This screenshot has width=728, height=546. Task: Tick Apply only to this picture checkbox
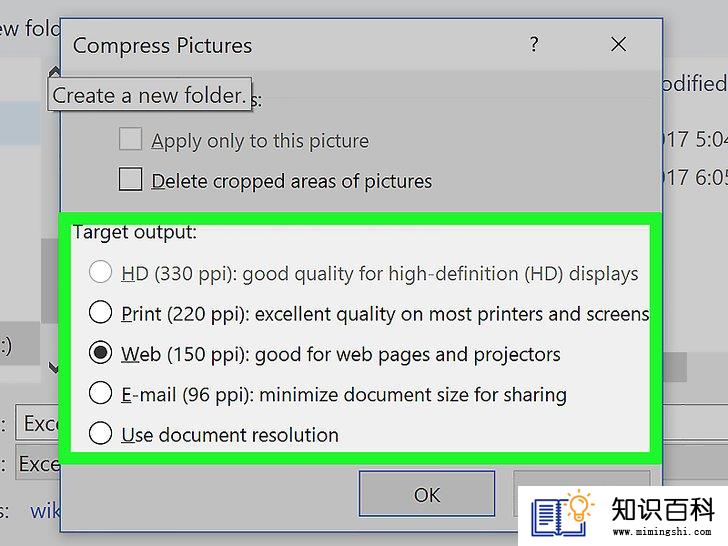point(130,139)
